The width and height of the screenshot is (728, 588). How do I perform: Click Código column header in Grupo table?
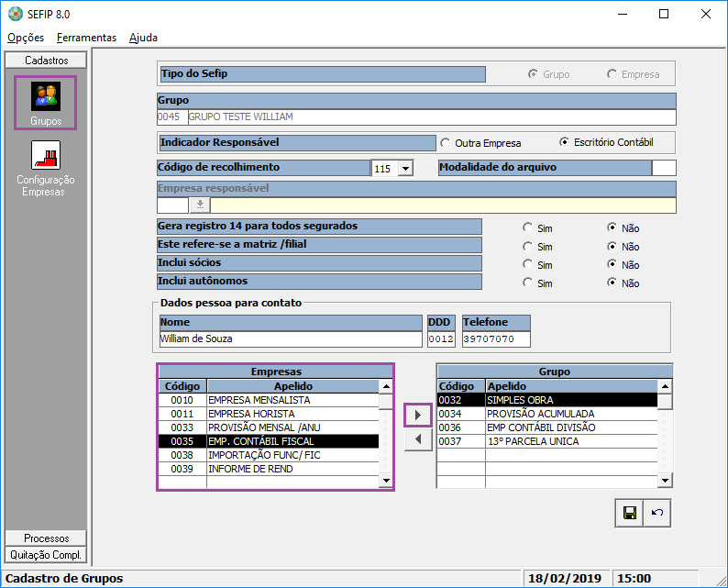pyautogui.click(x=461, y=386)
